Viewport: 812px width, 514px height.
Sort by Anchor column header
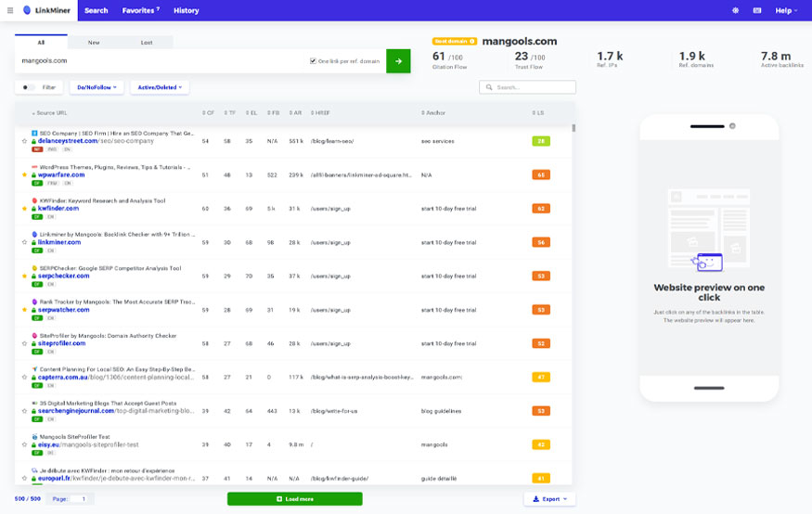click(433, 113)
